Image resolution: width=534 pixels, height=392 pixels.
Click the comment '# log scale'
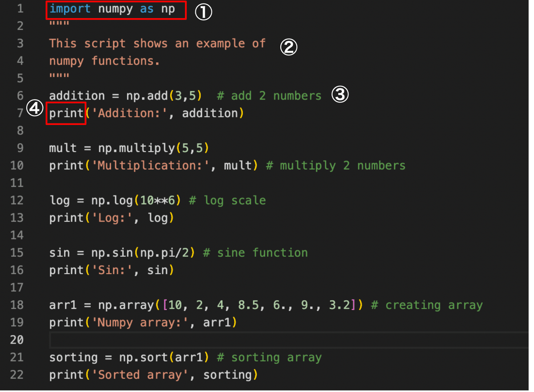[227, 201]
